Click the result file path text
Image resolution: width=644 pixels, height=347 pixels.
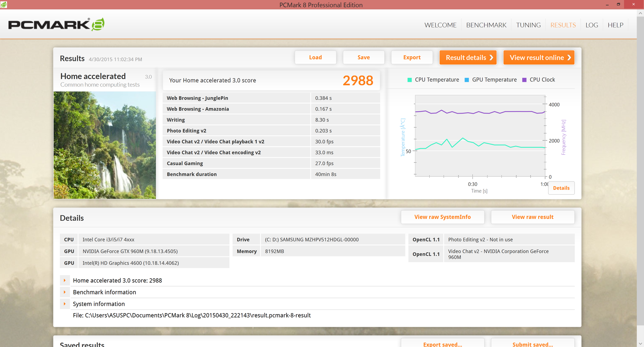(x=192, y=315)
